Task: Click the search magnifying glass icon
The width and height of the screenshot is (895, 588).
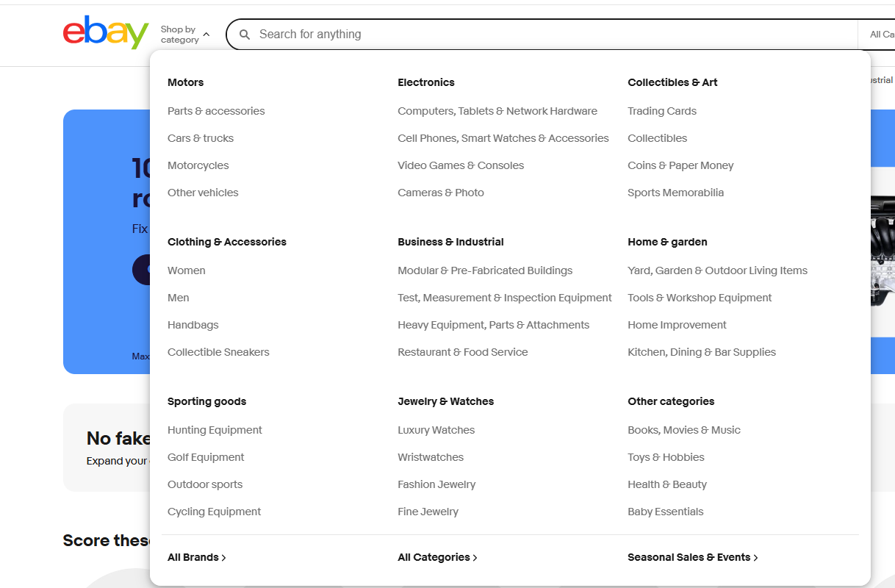Action: 245,34
